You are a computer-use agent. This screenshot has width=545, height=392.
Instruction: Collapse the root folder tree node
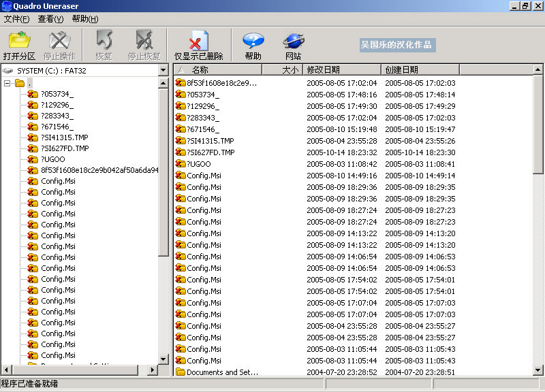7,83
